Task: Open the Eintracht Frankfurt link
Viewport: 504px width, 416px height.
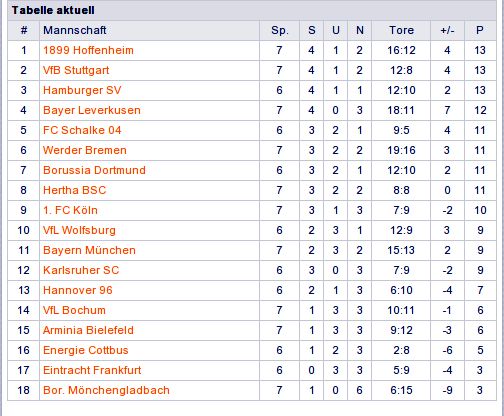Action: [92, 370]
